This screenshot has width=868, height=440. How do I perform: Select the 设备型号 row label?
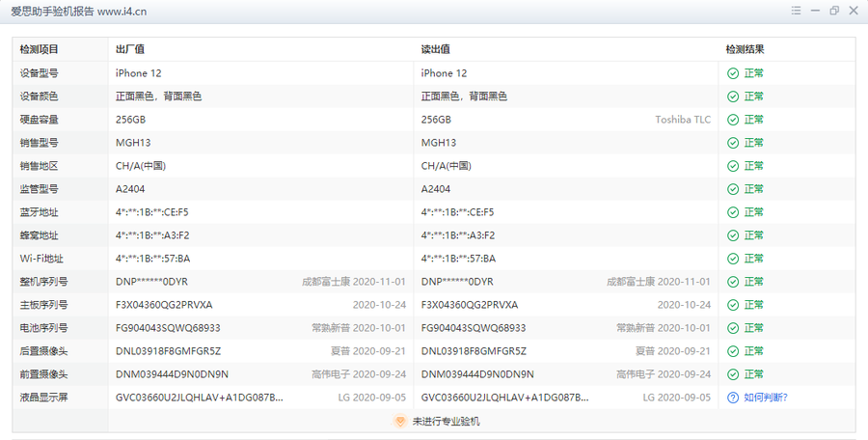coord(39,73)
